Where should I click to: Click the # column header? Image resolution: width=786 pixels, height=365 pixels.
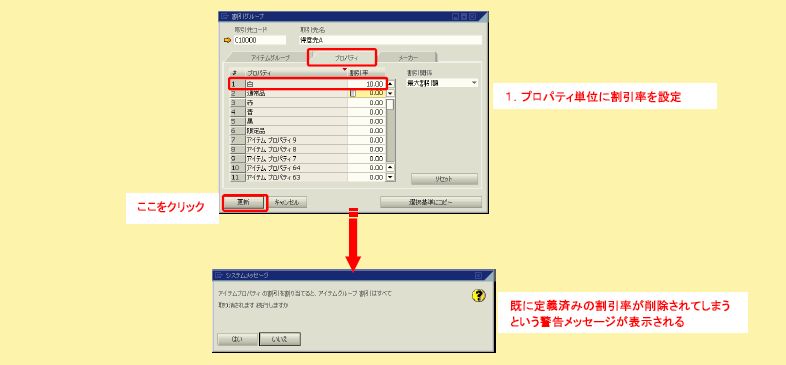[x=238, y=74]
